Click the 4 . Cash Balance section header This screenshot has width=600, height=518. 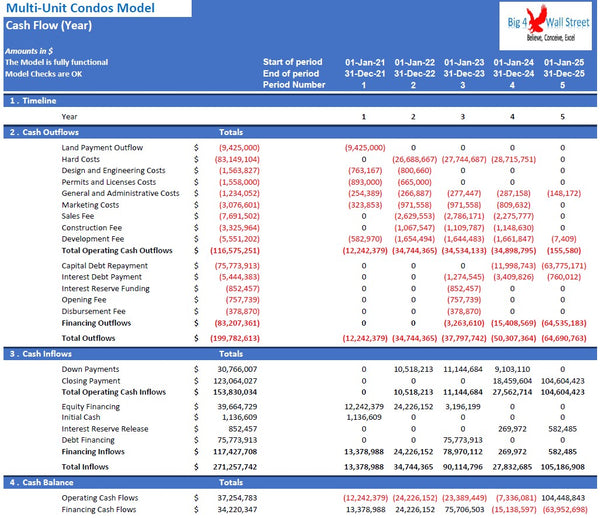tap(43, 483)
